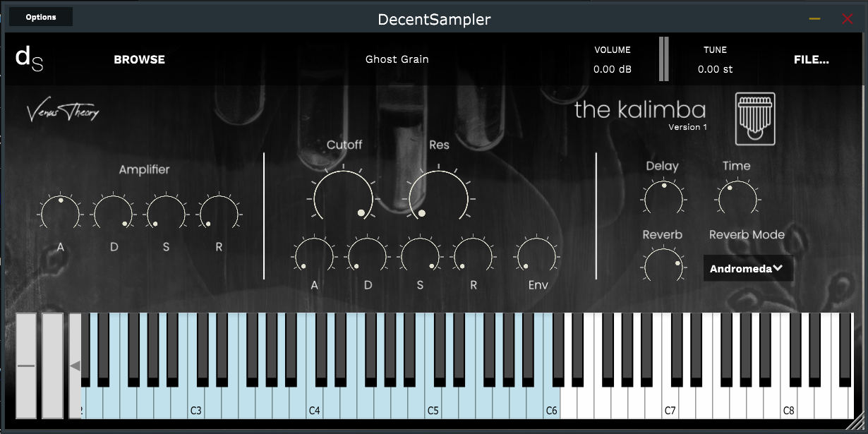Screen dimensions: 868x434
Task: Click the filter envelope R knob
Action: [473, 255]
